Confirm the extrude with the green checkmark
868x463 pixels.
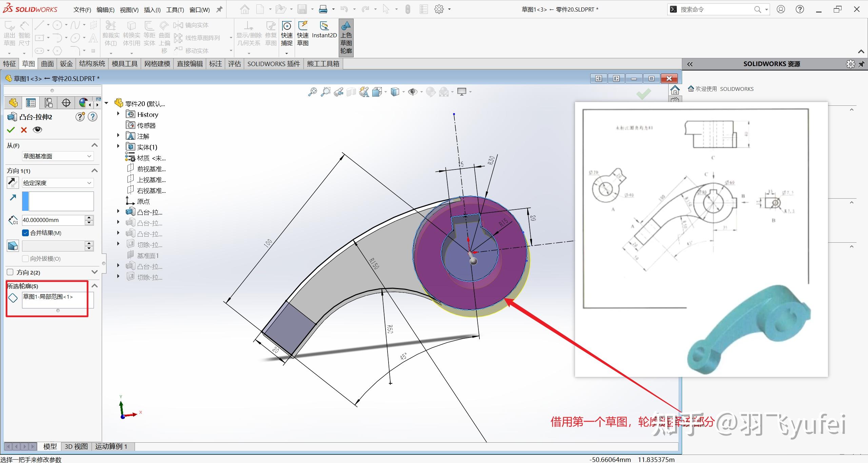click(11, 129)
